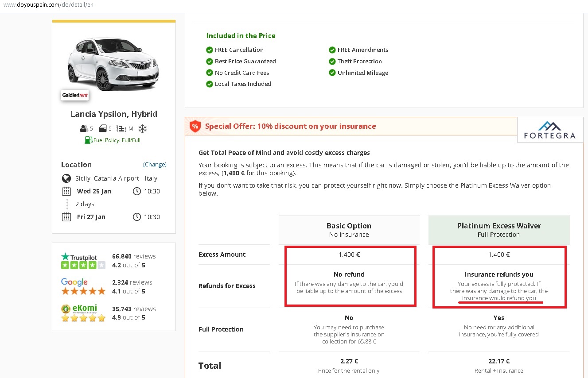Click the car doors count icon

(103, 129)
